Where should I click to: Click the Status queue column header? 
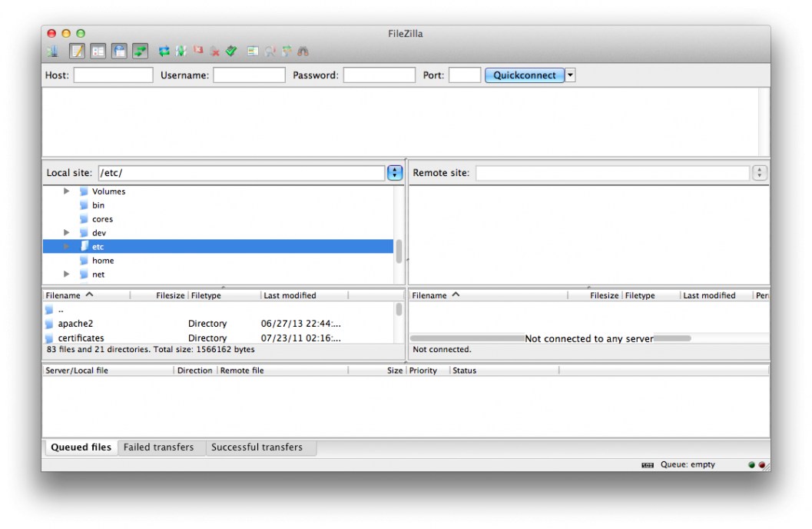coord(505,371)
